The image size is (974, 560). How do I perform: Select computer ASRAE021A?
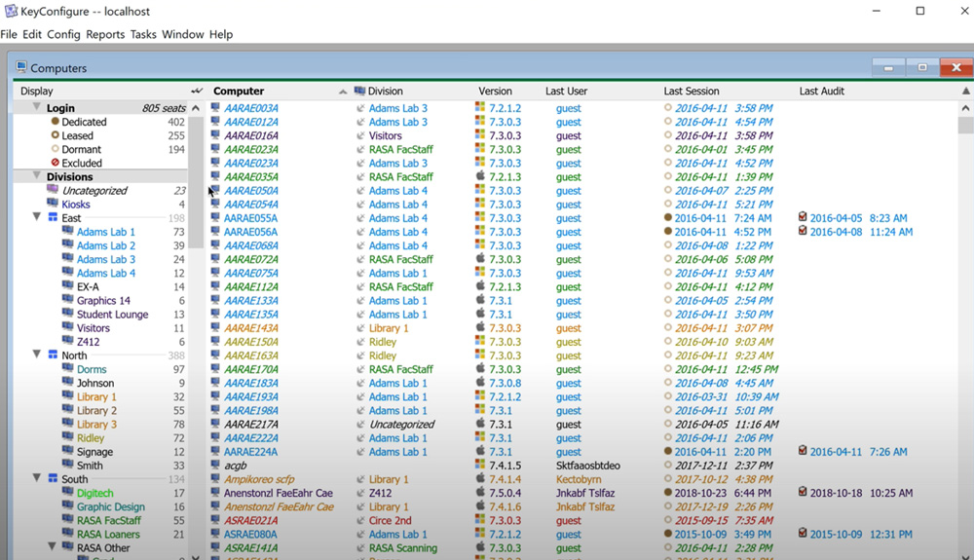(251, 520)
